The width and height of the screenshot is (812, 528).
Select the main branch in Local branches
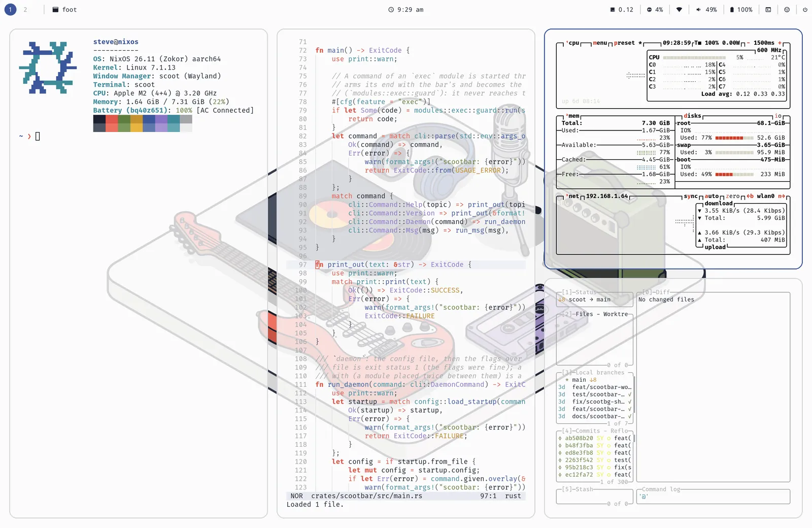pos(595,380)
